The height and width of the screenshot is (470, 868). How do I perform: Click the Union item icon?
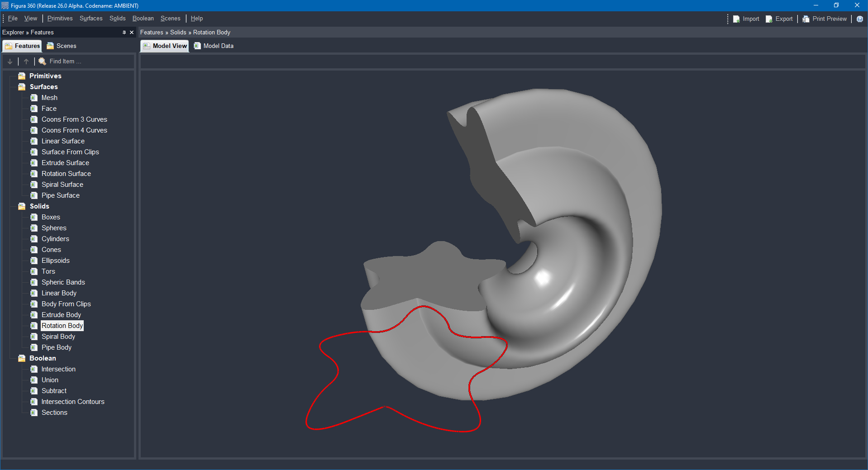34,380
